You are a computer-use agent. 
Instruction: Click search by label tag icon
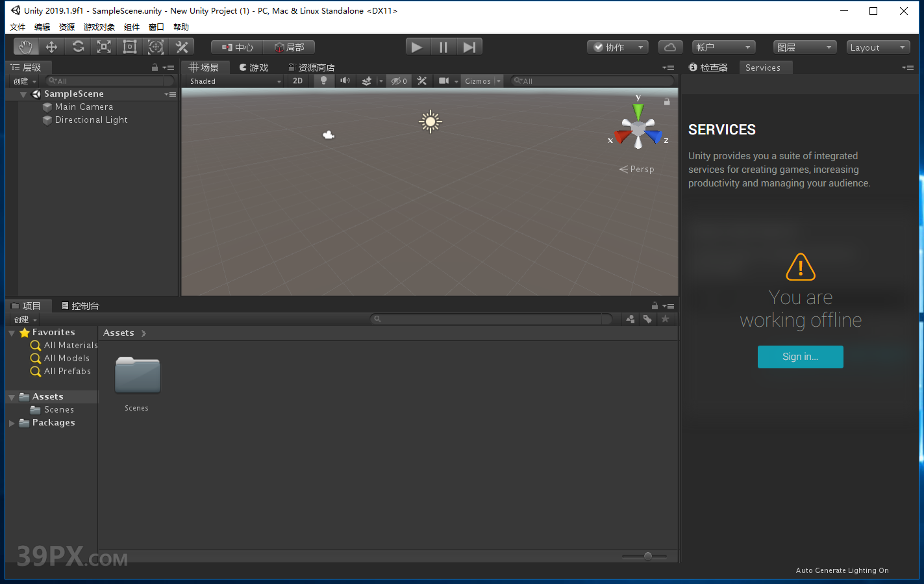click(x=647, y=319)
